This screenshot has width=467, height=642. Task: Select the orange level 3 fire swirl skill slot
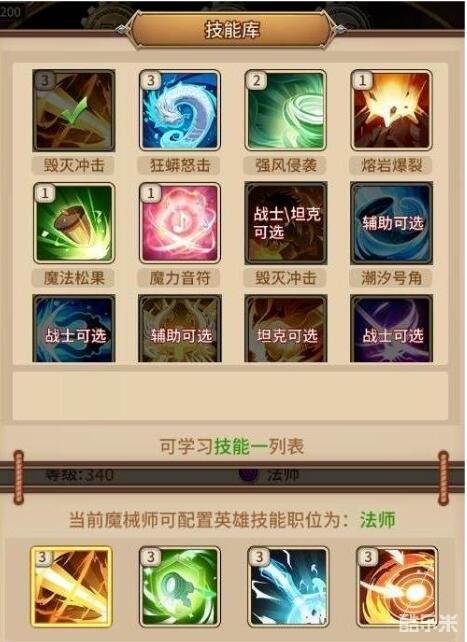397,587
